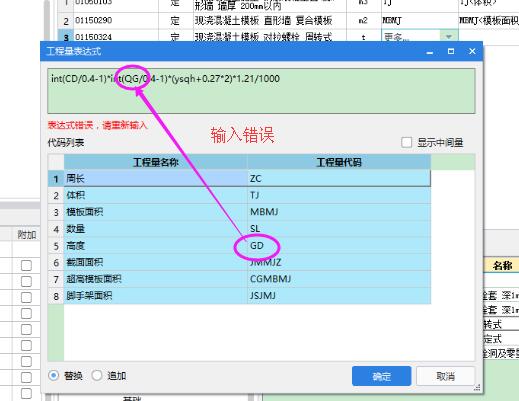
Task: Click the JSJMJ code cell
Action: point(339,296)
